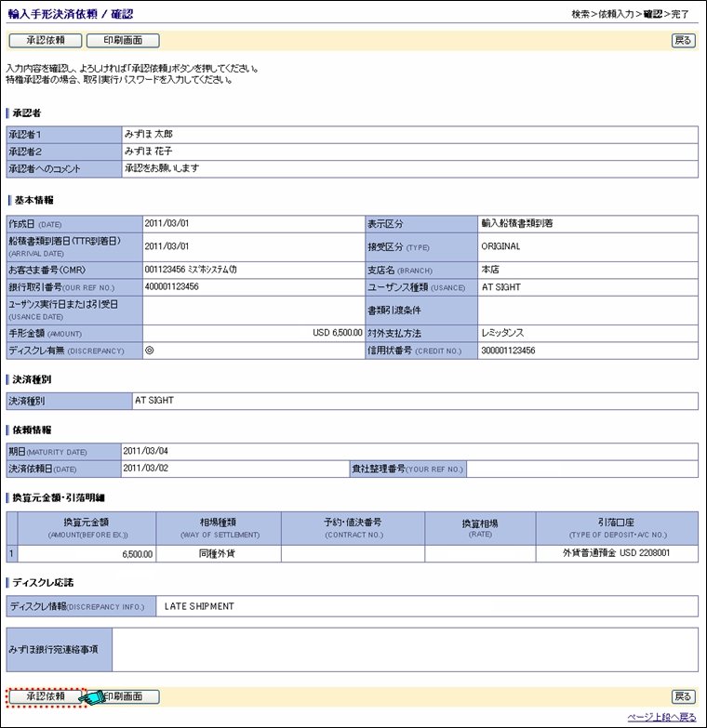Click the 換算相場 column header
Image resolution: width=707 pixels, height=728 pixels.
pos(480,528)
